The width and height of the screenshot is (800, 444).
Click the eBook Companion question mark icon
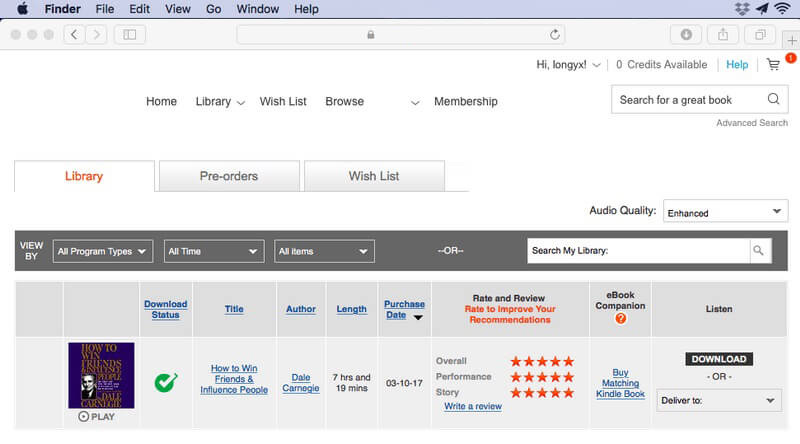click(x=620, y=318)
